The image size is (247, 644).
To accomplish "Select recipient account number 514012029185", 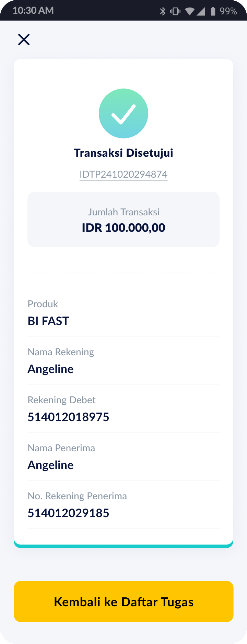I will [x=68, y=513].
